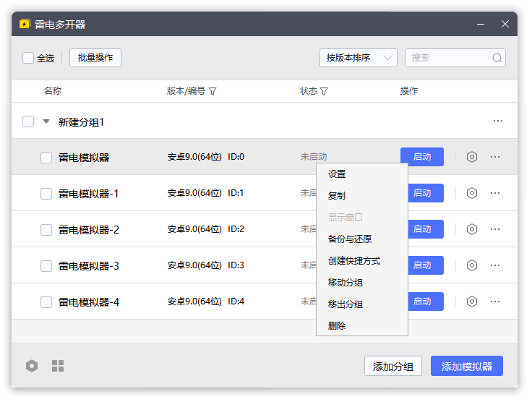Open more options for 雷电模拟器-4
The width and height of the screenshot is (532, 402).
(495, 301)
